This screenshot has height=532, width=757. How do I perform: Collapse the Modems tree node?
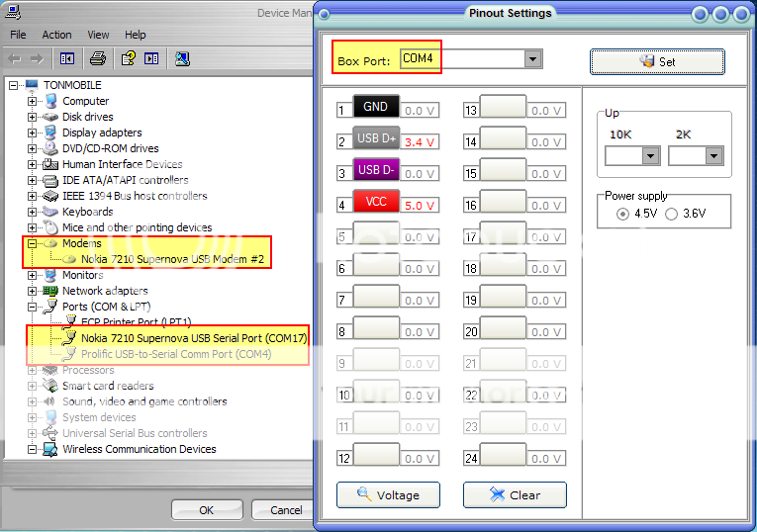coord(32,243)
